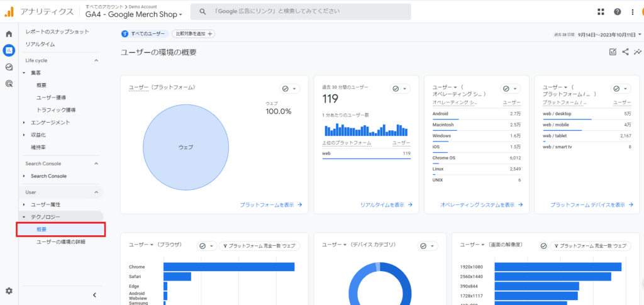The image size is (644, 305).
Task: Collapse the 集客 tree item
Action: [x=25, y=73]
